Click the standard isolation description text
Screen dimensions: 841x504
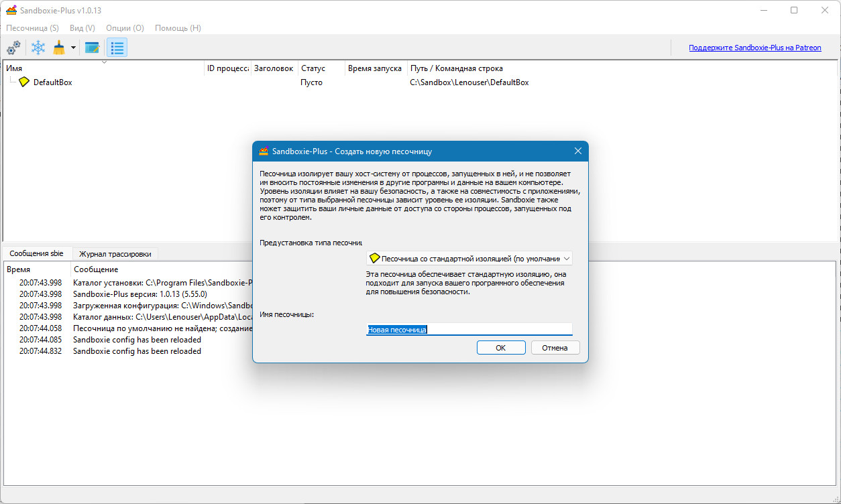467,283
